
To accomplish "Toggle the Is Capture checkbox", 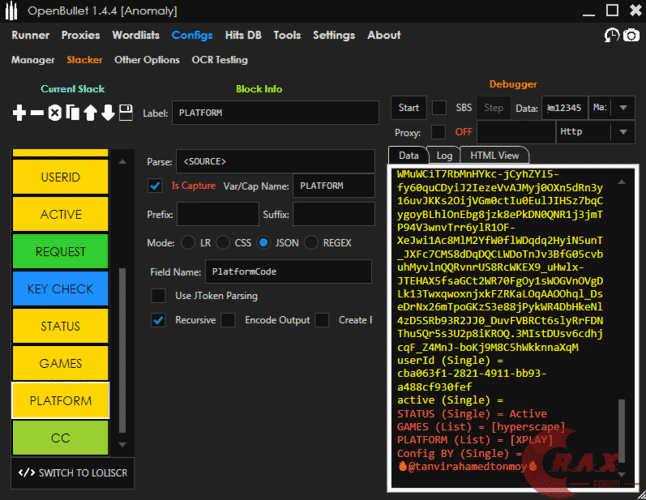I will click(x=155, y=185).
